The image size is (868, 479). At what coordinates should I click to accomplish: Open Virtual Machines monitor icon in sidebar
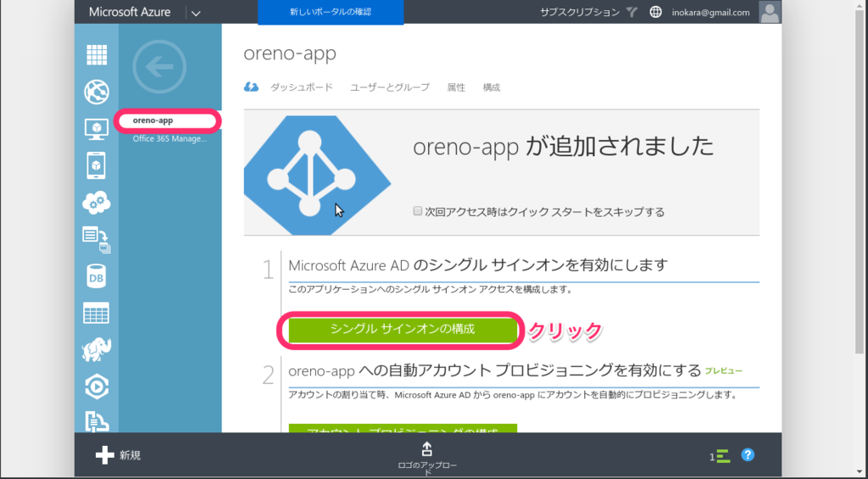point(97,129)
